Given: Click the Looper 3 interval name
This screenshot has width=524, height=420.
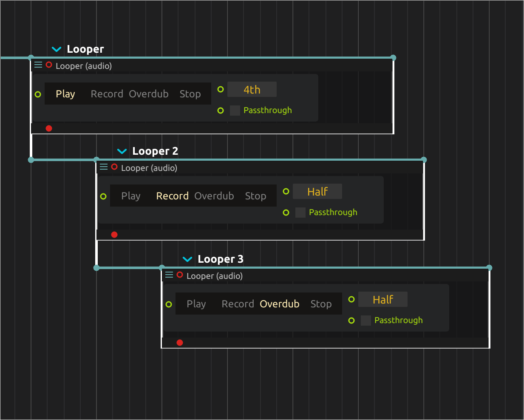Looking at the screenshot, I should (221, 259).
